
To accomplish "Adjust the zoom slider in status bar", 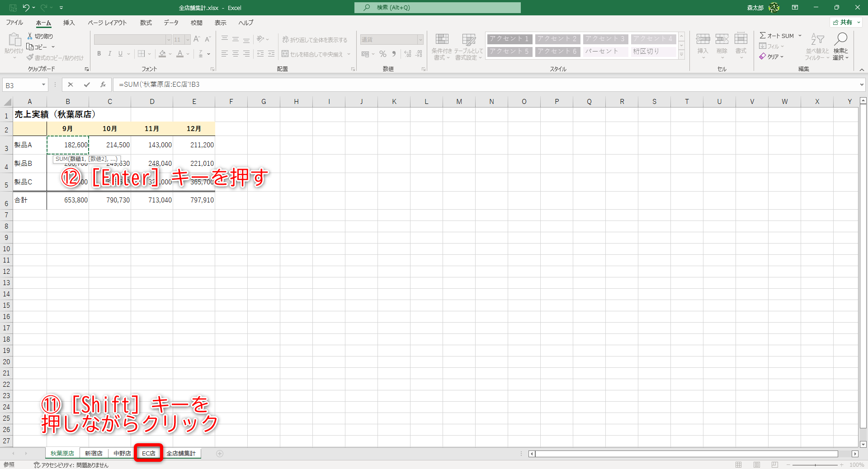I will tap(815, 465).
